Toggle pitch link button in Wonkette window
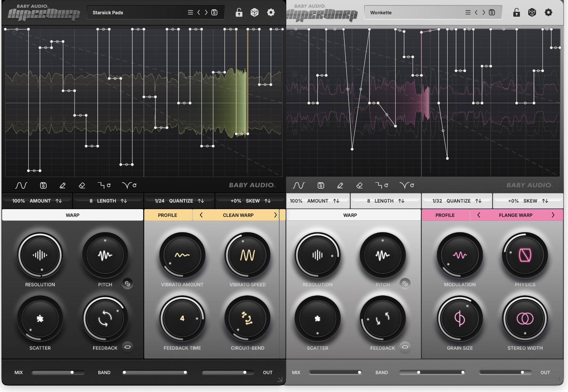This screenshot has width=568, height=392. 405,284
